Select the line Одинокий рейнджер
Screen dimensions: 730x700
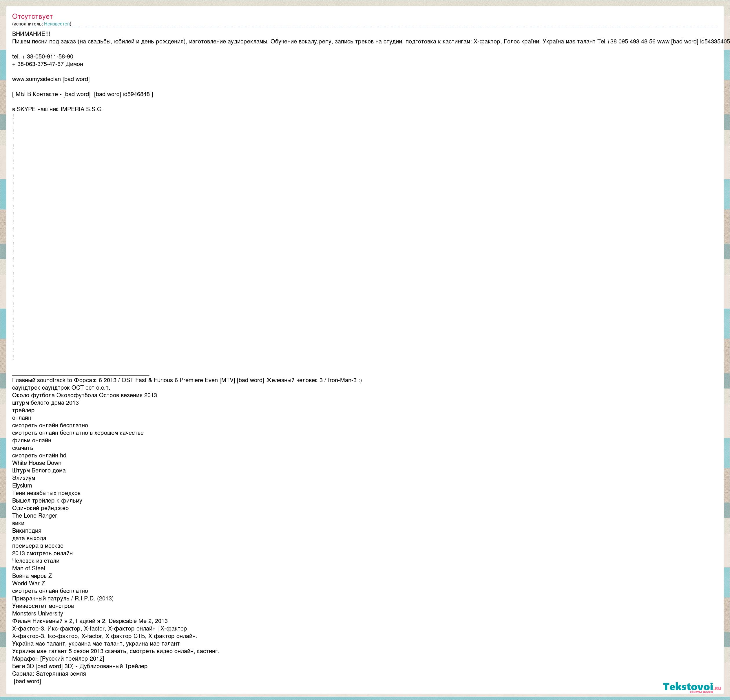[x=40, y=508]
